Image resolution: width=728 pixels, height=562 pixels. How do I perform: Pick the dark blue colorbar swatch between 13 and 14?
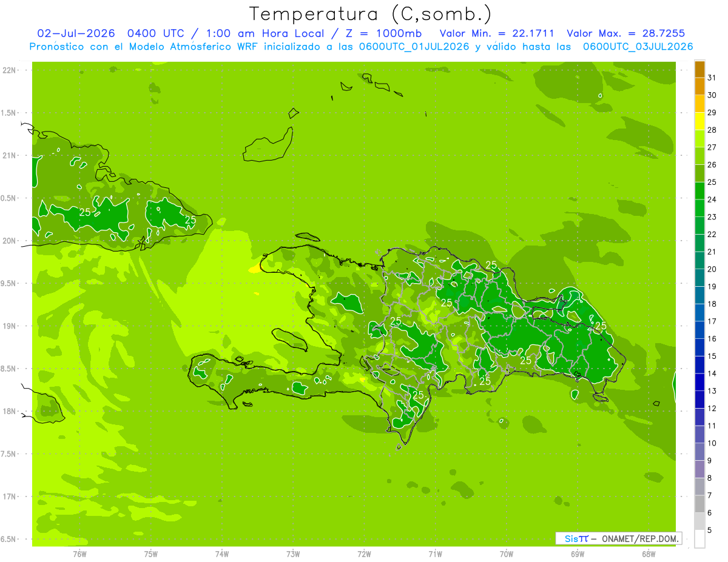[699, 382]
